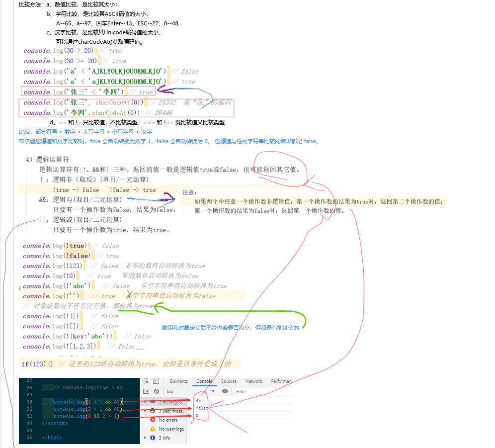Image resolution: width=495 pixels, height=448 pixels.
Task: Click code line 32 console.log(0 && 2 > 1)
Action: coord(86,416)
